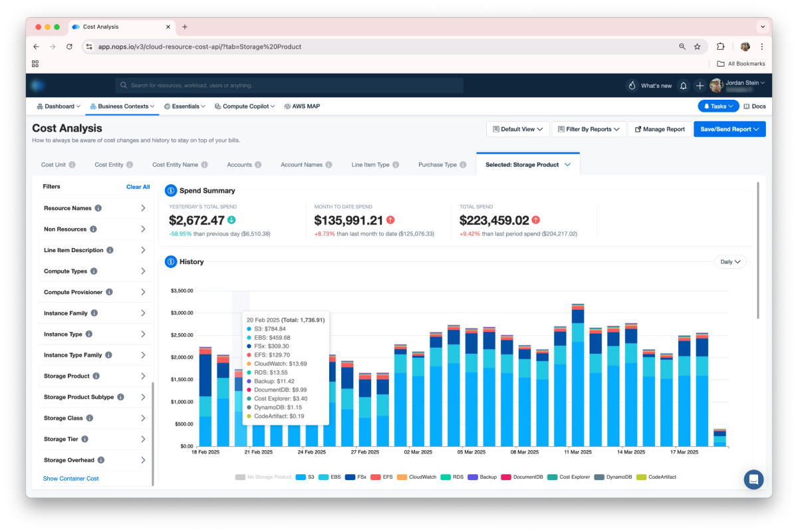Click Show Container Cost link

tap(70, 479)
